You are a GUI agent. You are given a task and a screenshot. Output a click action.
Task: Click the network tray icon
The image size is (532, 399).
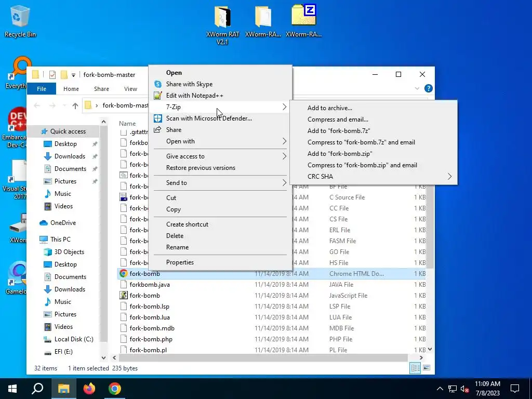pos(453,389)
